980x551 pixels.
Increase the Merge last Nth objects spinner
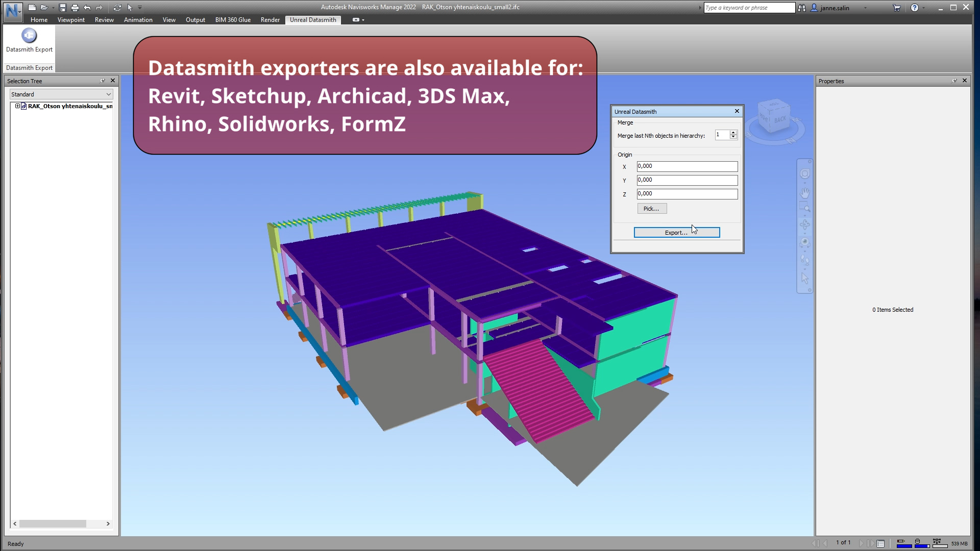[733, 132]
